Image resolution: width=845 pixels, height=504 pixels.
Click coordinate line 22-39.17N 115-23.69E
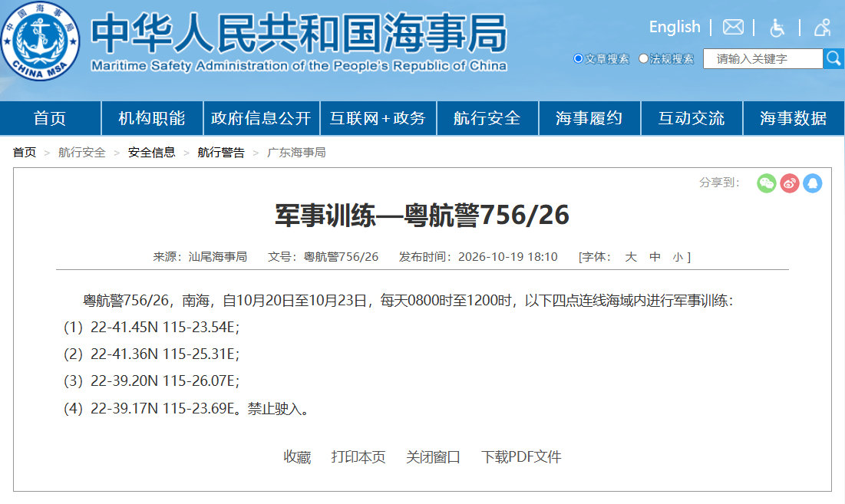(163, 409)
